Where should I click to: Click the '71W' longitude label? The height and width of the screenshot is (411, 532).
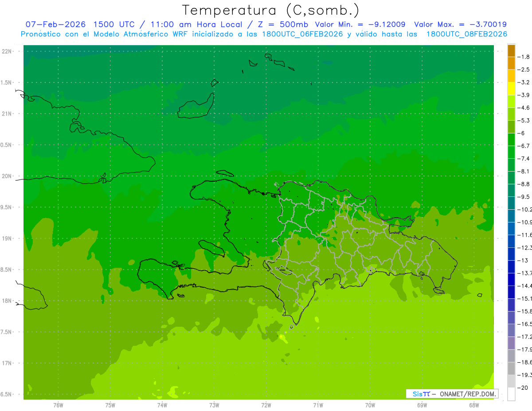point(318,405)
